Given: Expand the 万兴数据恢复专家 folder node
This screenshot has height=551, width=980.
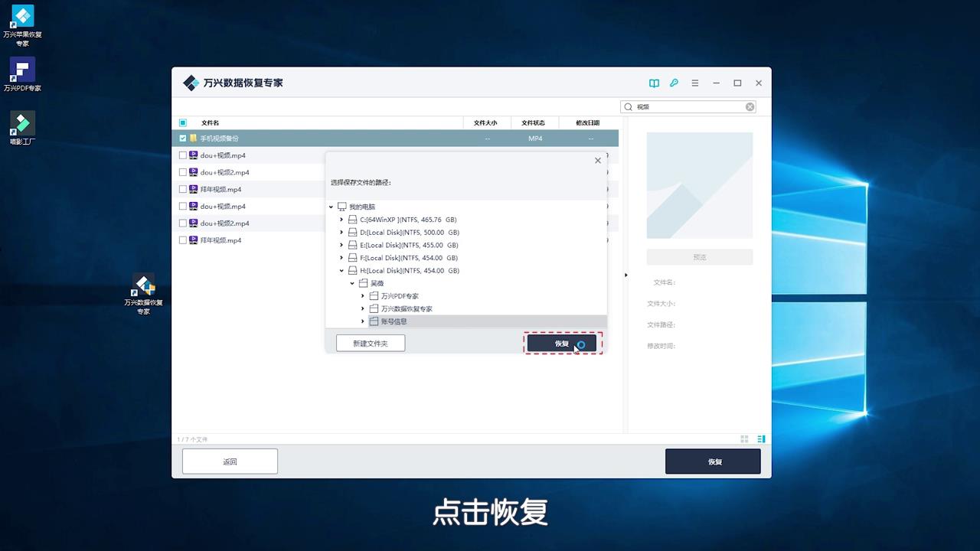Looking at the screenshot, I should (362, 308).
